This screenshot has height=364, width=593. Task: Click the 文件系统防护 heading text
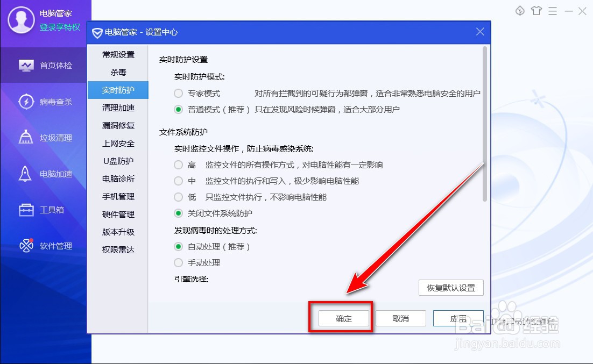click(183, 132)
